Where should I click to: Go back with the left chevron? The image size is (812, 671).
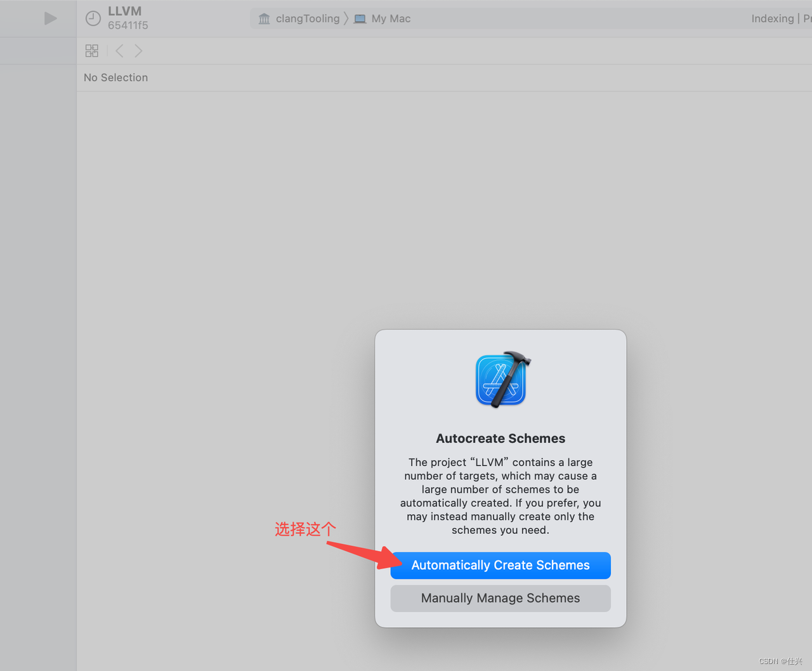pos(119,51)
